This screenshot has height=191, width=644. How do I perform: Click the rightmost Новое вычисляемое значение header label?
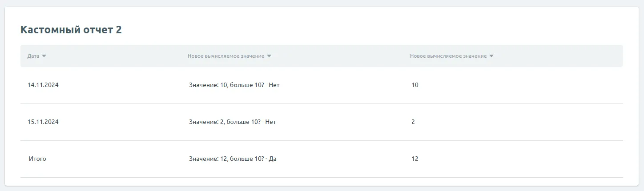tap(448, 56)
